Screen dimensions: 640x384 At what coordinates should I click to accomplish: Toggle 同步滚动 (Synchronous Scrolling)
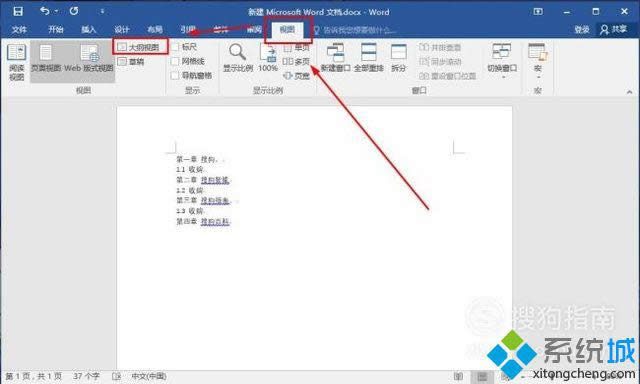pos(440,62)
